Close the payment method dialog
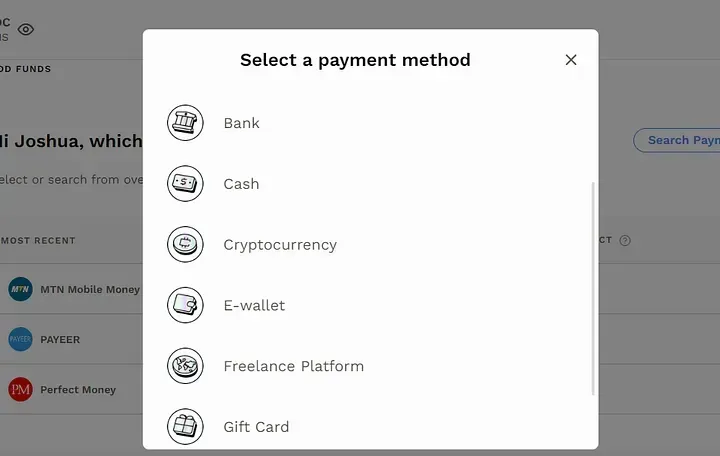 point(571,60)
